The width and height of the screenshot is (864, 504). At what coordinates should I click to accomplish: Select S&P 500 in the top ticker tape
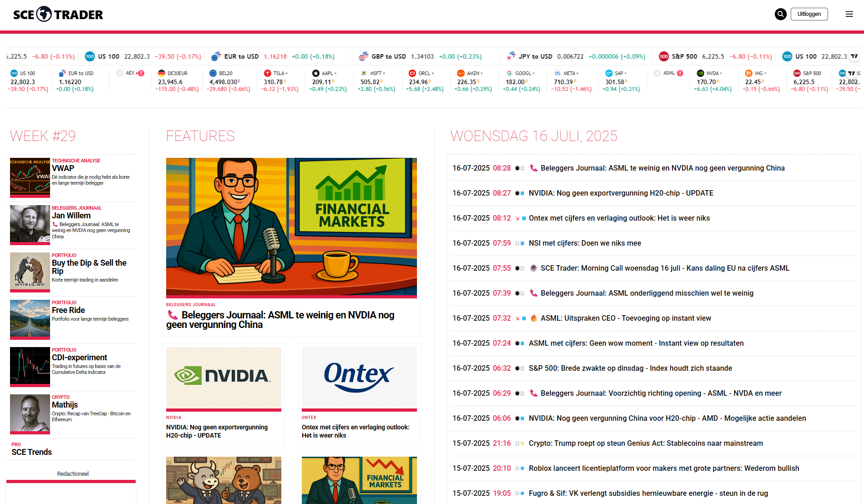[x=715, y=56]
